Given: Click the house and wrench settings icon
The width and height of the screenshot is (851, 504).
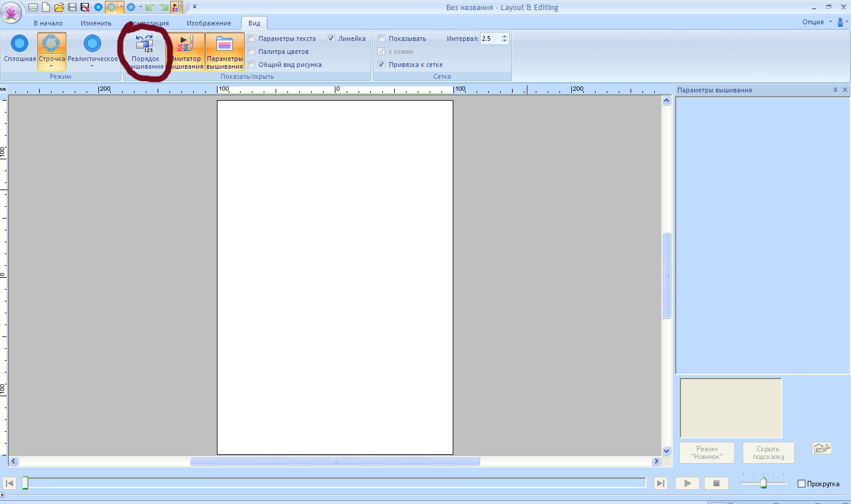Looking at the screenshot, I should click(821, 448).
